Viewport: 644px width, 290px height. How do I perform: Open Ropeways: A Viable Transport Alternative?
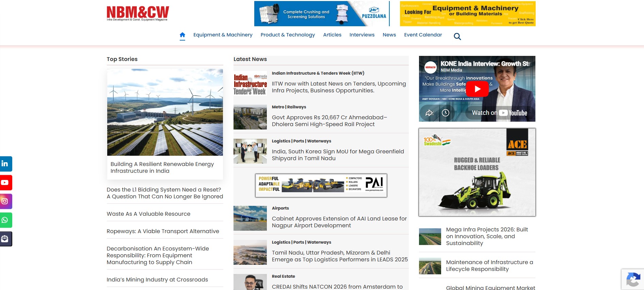pyautogui.click(x=163, y=231)
